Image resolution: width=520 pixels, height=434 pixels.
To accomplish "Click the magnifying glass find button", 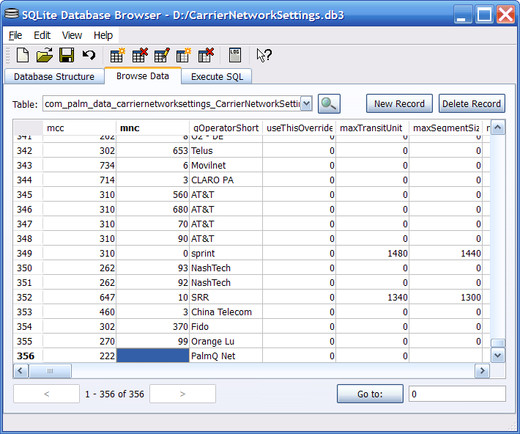I will (329, 104).
